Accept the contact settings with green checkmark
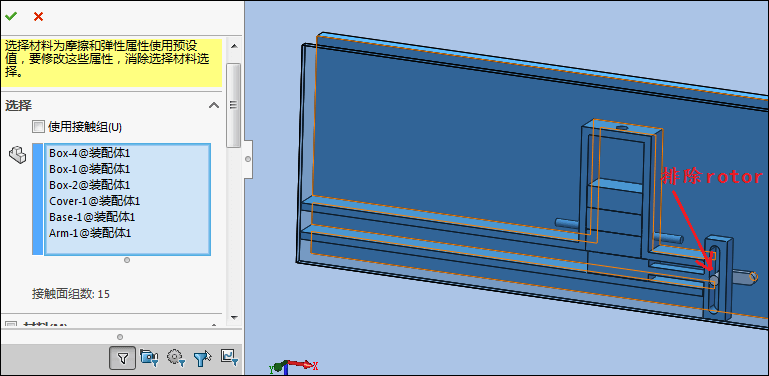Viewport: 769px width, 376px height. coord(11,16)
